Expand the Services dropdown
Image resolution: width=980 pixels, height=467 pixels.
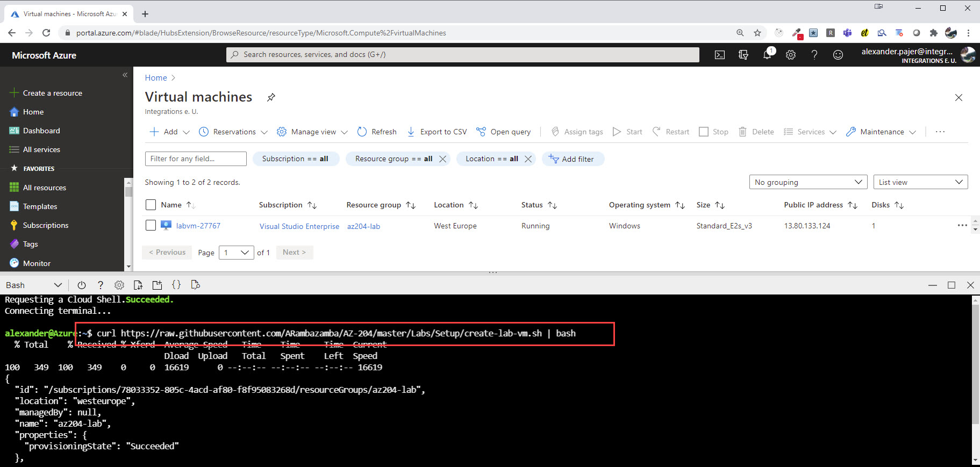tap(833, 132)
